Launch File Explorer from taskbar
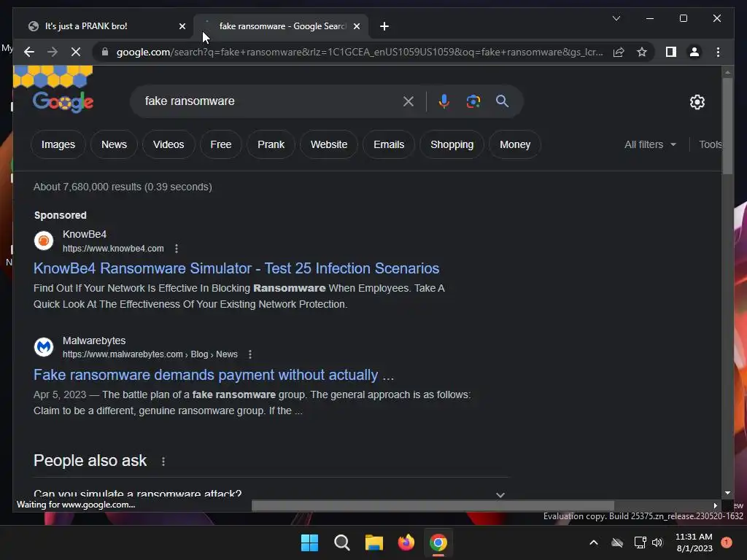This screenshot has width=747, height=560. pyautogui.click(x=374, y=542)
